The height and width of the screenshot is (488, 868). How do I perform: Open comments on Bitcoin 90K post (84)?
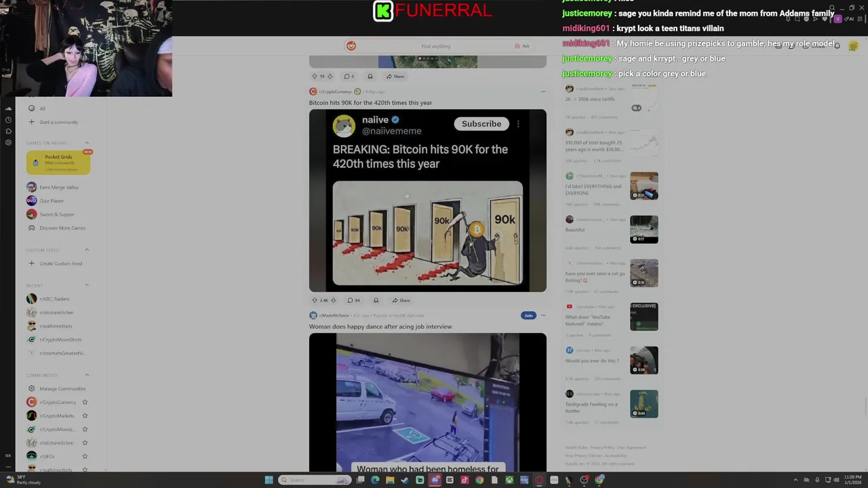[x=353, y=300]
